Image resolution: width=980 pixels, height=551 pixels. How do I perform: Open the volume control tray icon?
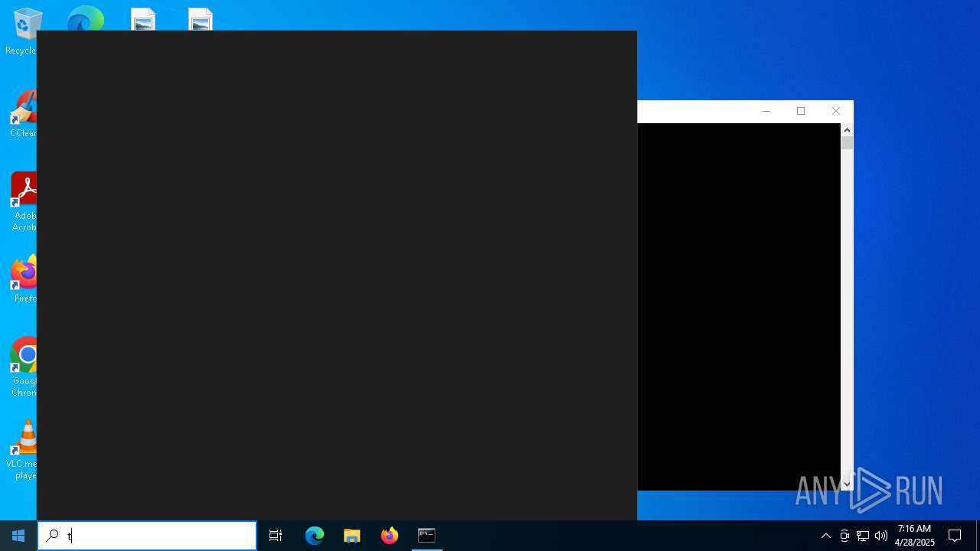881,536
